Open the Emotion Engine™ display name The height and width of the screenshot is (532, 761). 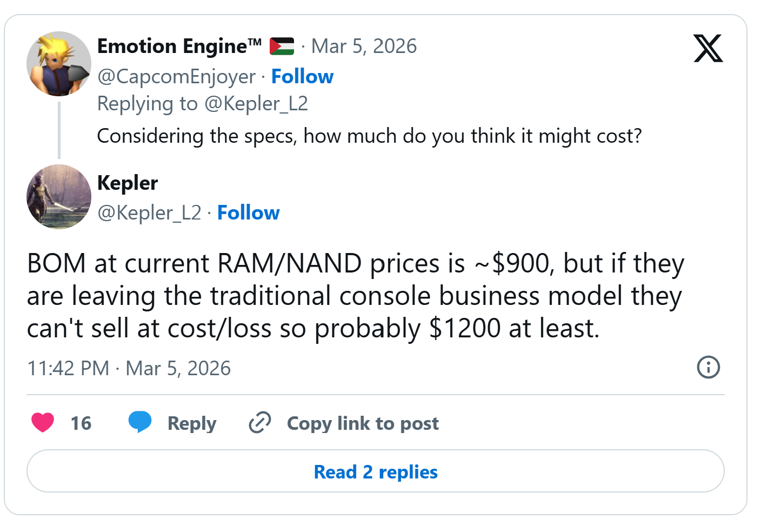[x=179, y=46]
